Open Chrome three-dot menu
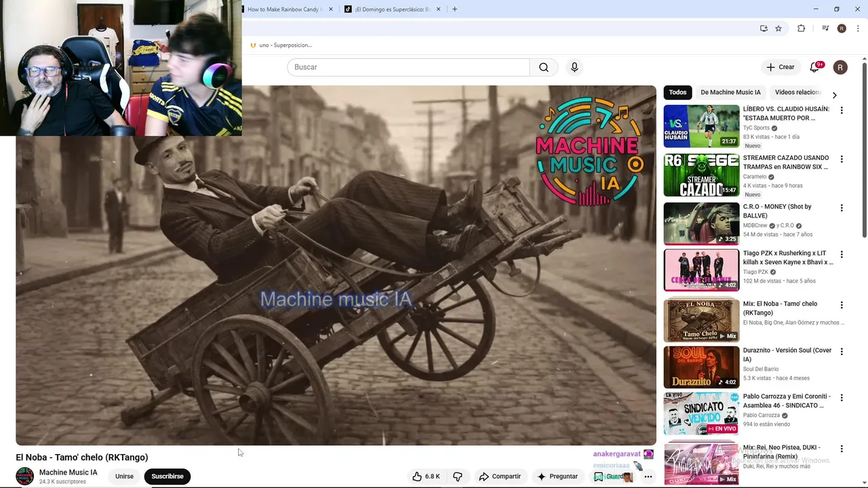 (x=859, y=28)
